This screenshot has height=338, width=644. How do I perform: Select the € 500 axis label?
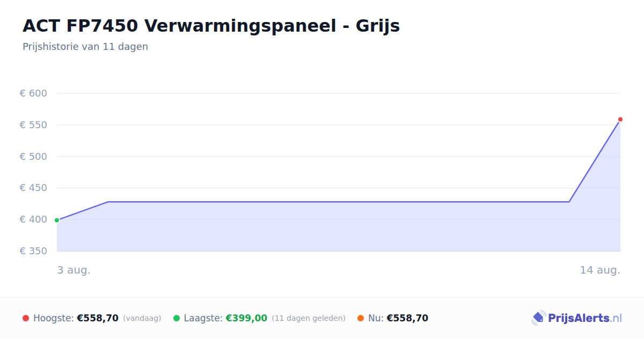coord(33,157)
